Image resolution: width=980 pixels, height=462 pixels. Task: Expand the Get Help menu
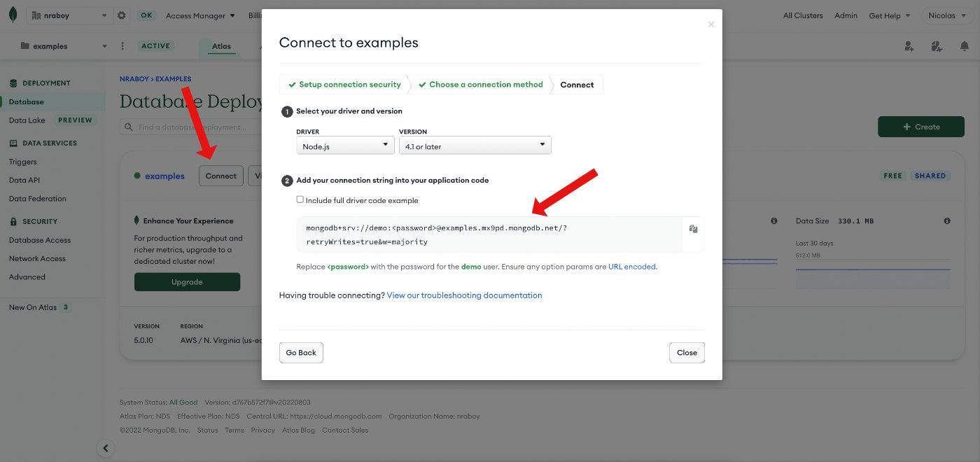(x=889, y=15)
